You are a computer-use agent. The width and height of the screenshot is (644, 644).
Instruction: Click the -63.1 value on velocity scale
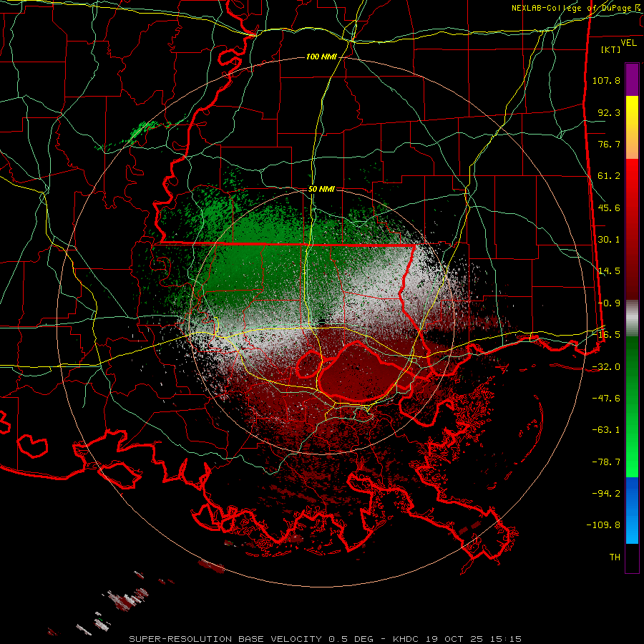click(x=606, y=430)
